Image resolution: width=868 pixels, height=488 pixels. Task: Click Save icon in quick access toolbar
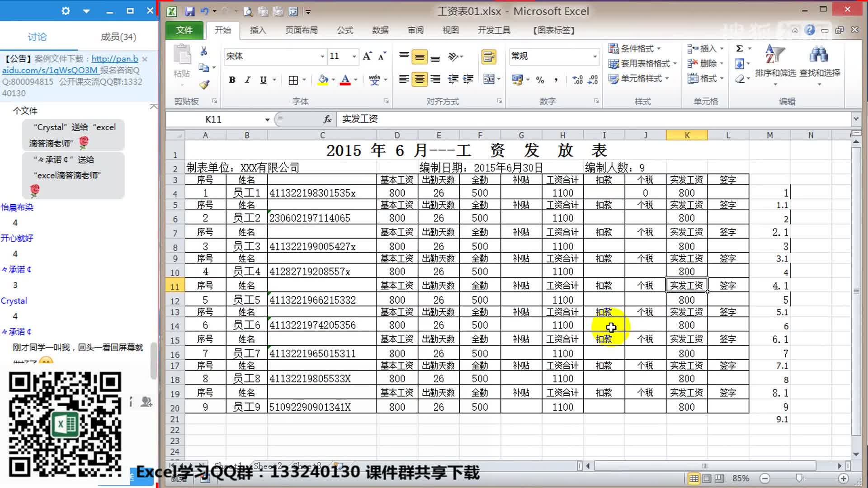pos(189,12)
